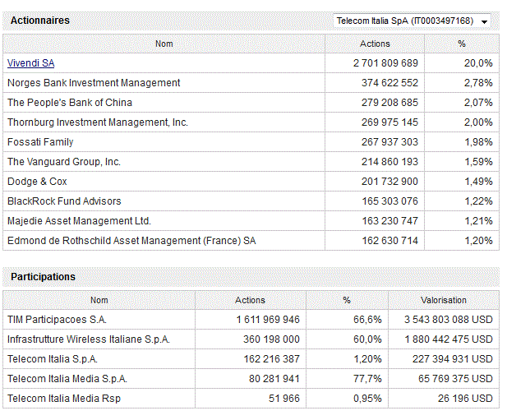Click the % header in Actionnaires table

coord(462,44)
